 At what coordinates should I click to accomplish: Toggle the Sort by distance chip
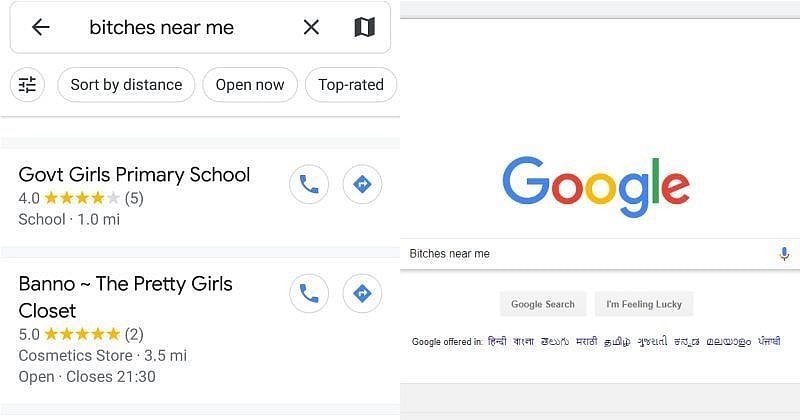coord(126,85)
